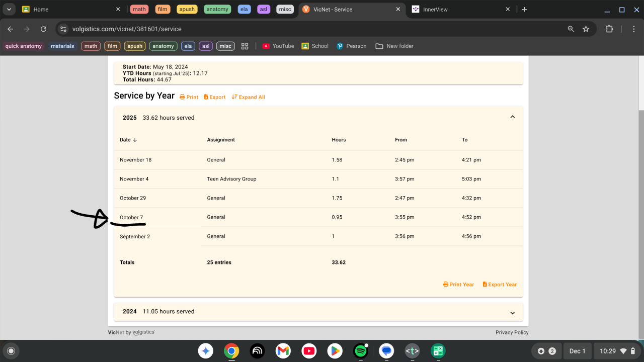Close the InnerView tab
The width and height of the screenshot is (644, 362).
[x=508, y=9]
